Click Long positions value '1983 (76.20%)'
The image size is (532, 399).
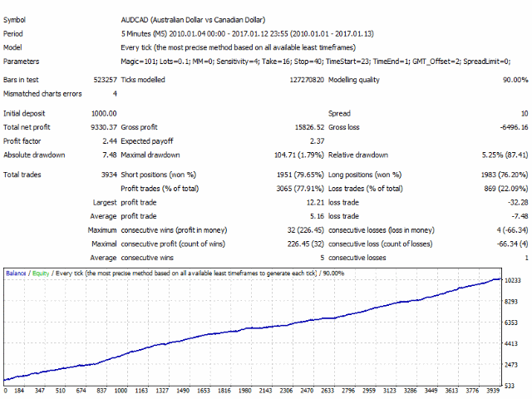pos(505,175)
